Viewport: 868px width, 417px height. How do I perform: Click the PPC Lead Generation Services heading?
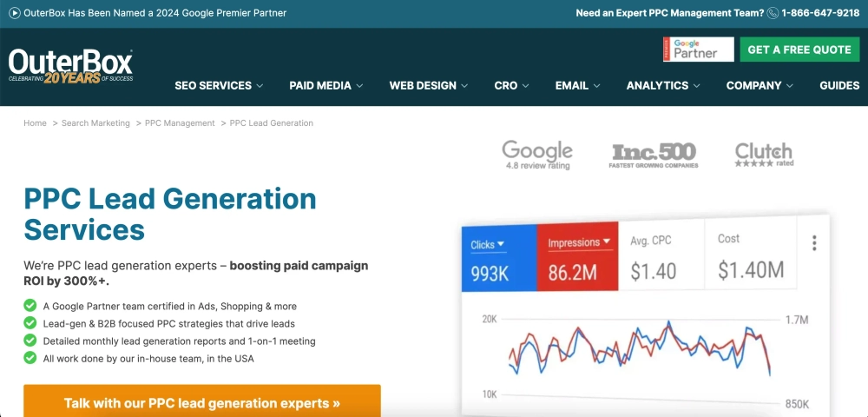170,214
